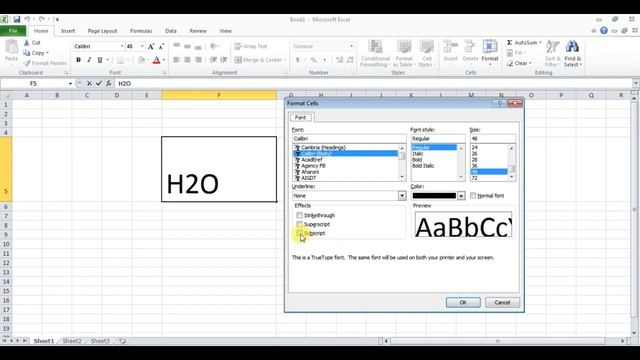640x360 pixels.
Task: Check the Normal font checkbox
Action: pyautogui.click(x=473, y=196)
